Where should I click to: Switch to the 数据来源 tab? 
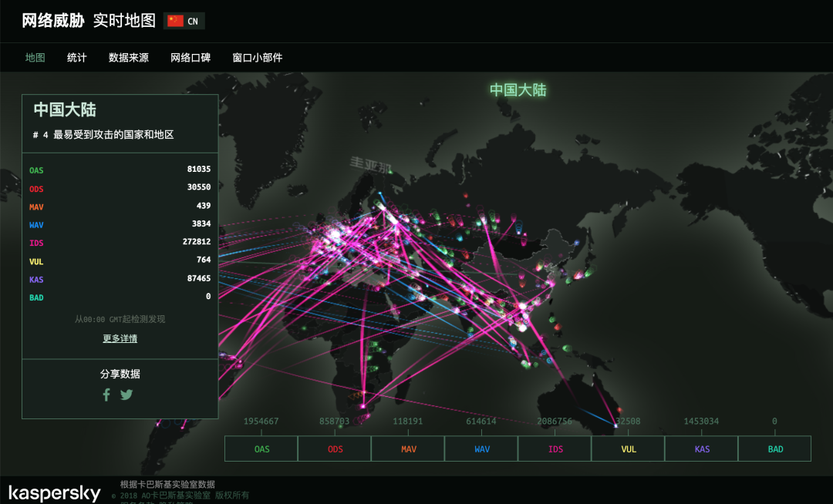point(128,57)
